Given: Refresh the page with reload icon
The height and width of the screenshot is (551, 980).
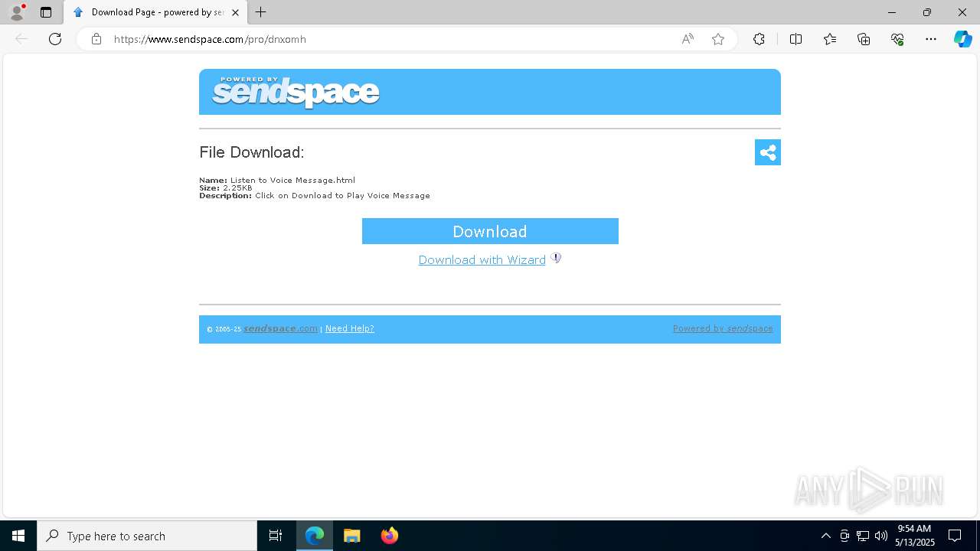Looking at the screenshot, I should coord(55,39).
